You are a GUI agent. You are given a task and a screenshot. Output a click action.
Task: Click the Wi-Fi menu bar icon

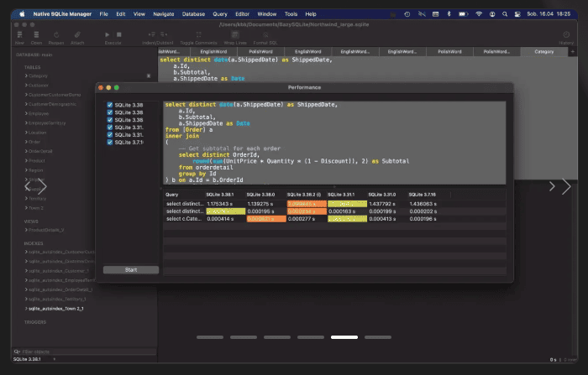click(x=479, y=14)
